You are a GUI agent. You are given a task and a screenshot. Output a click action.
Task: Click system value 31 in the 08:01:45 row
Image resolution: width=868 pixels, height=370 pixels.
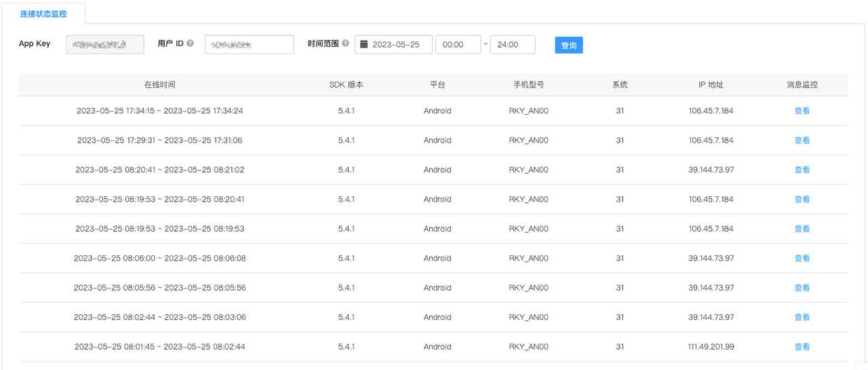point(620,347)
